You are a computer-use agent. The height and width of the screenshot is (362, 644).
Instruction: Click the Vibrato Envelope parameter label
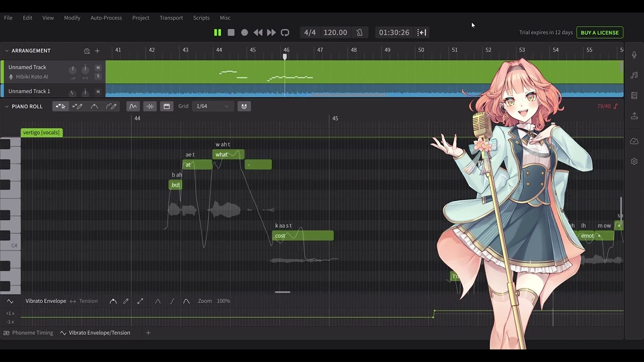click(46, 301)
